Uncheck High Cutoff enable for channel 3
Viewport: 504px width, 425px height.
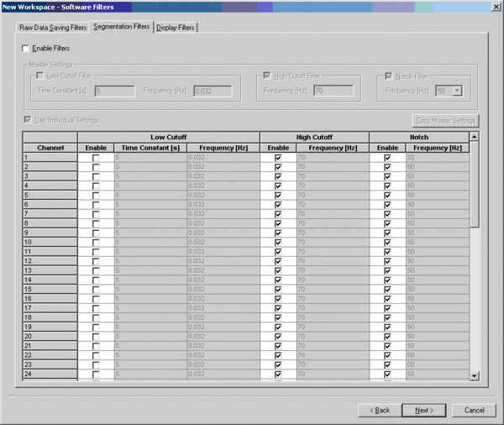pos(279,176)
